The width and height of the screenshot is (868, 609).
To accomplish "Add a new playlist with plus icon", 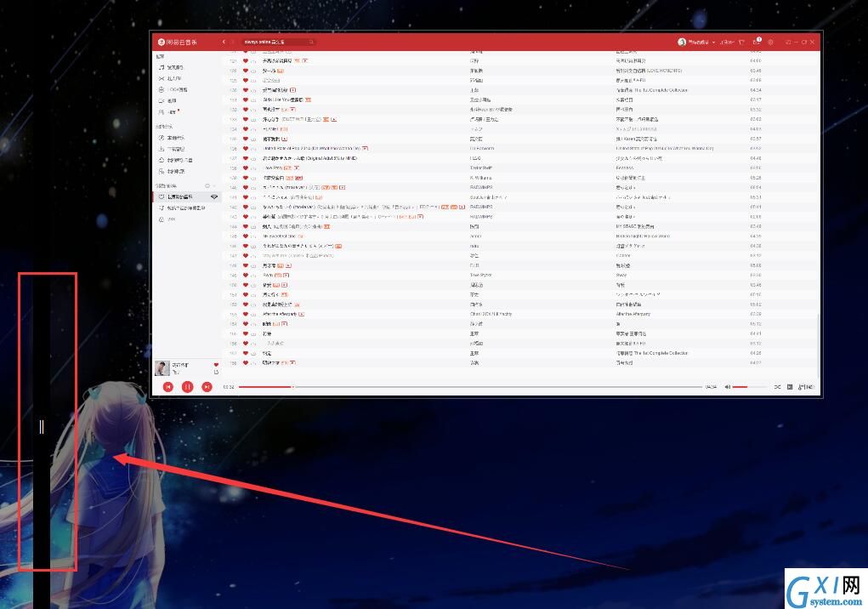I will click(x=207, y=186).
